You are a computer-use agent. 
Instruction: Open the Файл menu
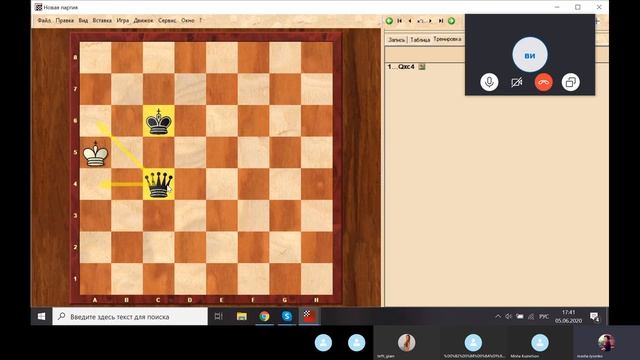(44, 20)
